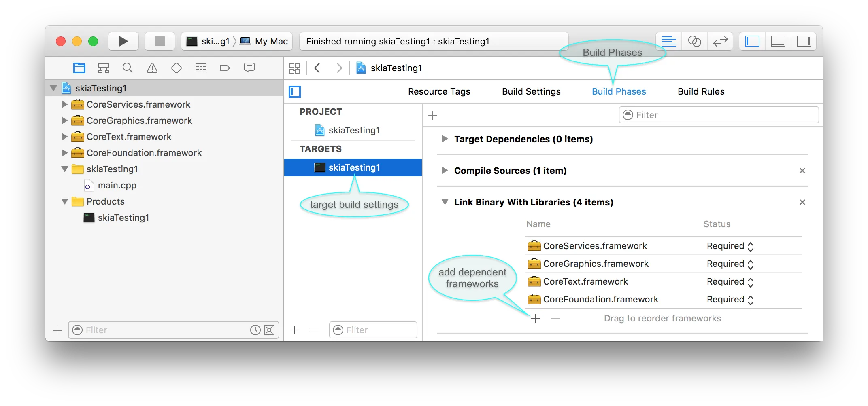Remove the selected linked framework
This screenshot has width=868, height=406.
point(556,319)
